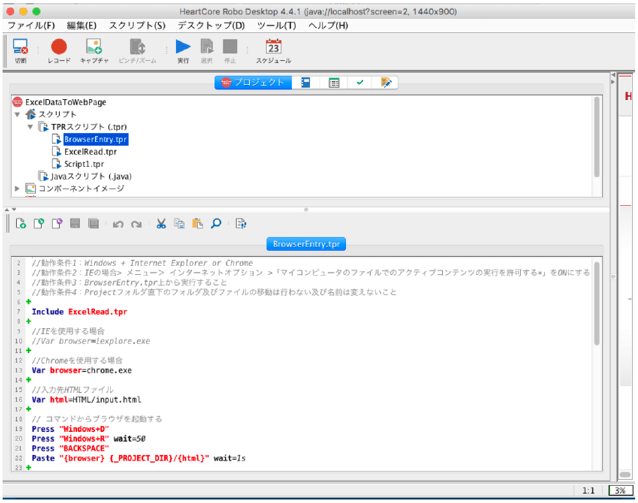Click the side-panel collapse arrows at top right
Screen dimensions: 638x503
613,78
